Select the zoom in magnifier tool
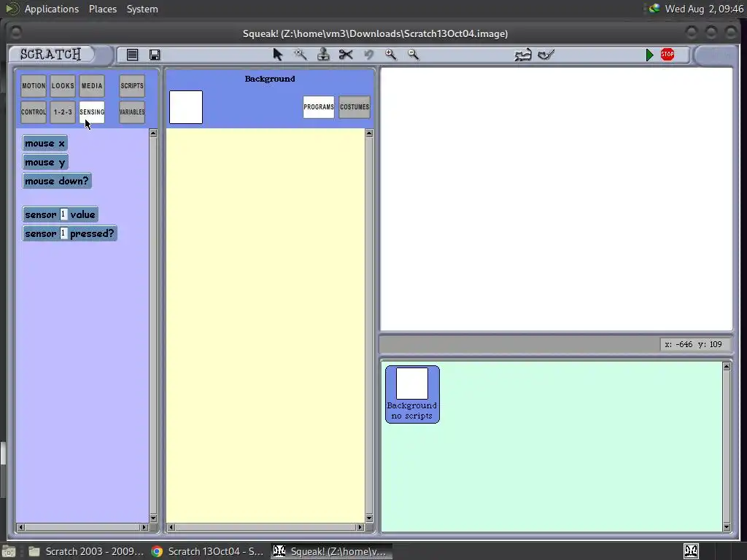 391,55
